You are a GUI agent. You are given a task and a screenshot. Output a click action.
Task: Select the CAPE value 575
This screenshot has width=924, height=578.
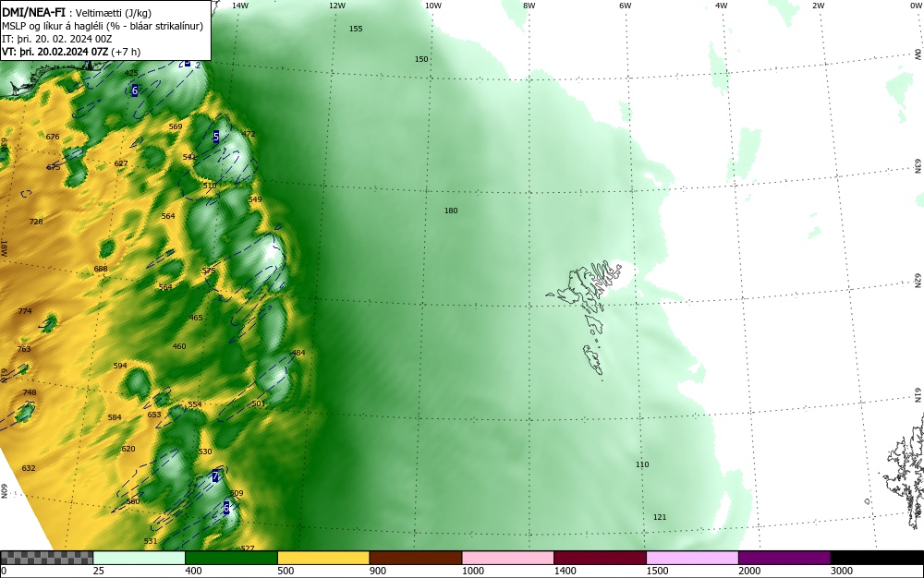pos(209,271)
